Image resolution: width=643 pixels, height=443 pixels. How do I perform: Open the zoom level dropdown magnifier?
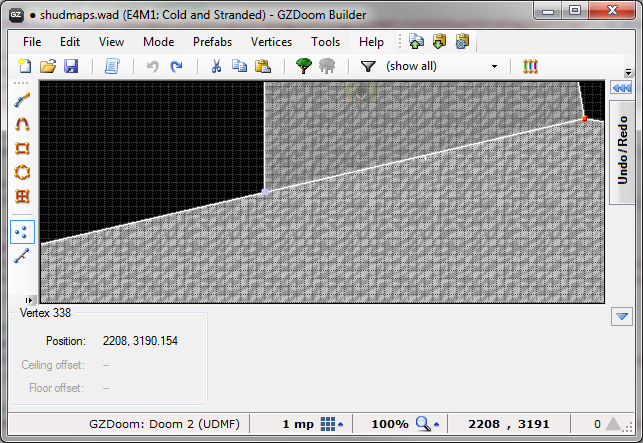427,424
